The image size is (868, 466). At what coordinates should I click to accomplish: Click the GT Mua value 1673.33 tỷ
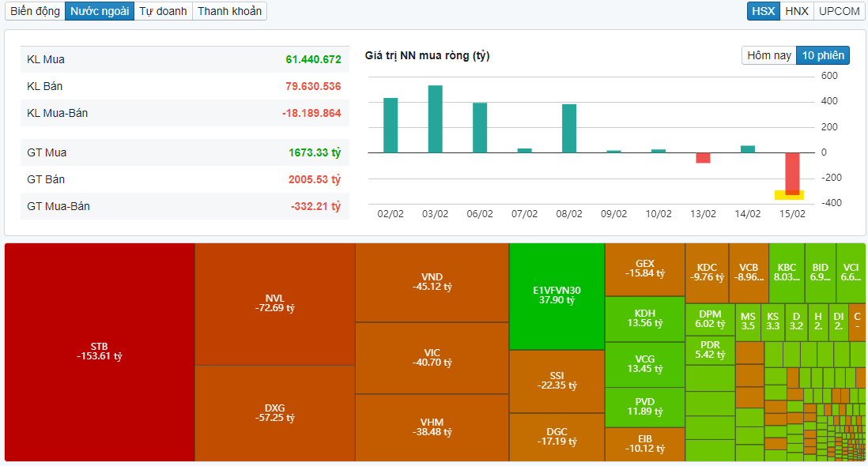coord(315,152)
